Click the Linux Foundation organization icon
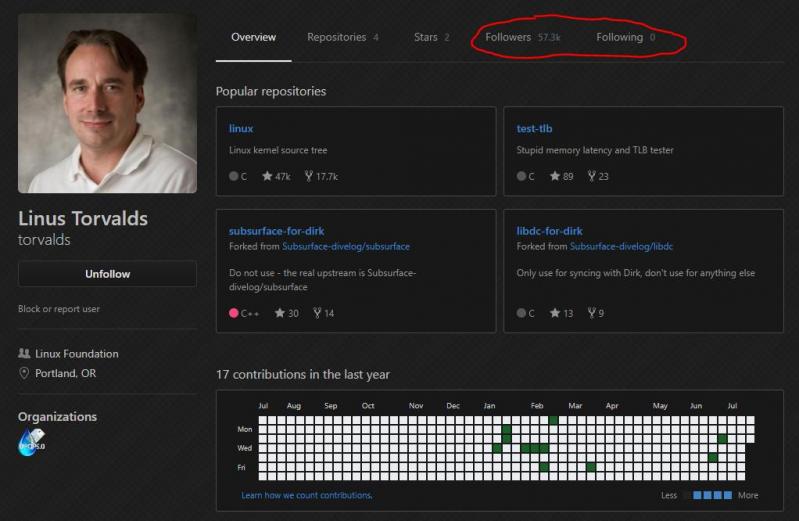 [x=24, y=354]
